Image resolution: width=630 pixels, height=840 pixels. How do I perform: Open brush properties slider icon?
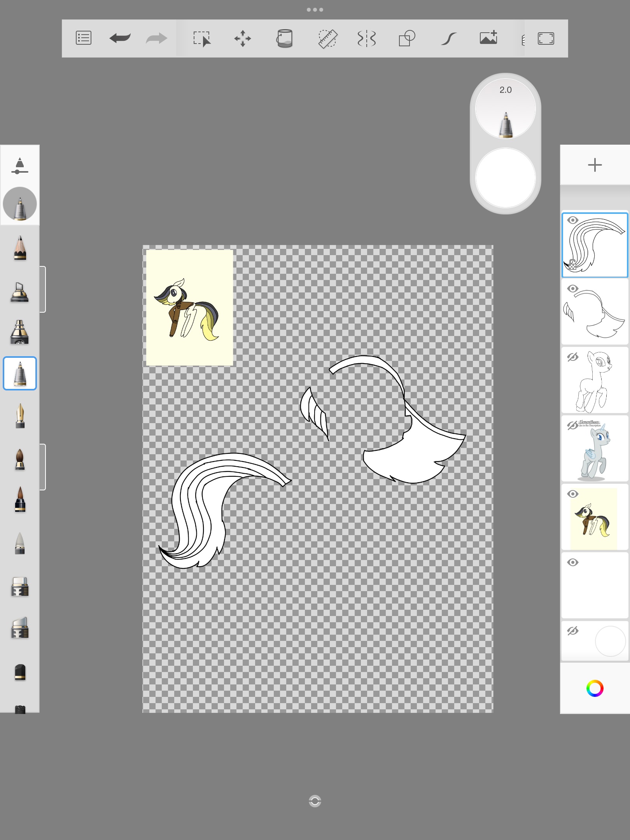coord(20,166)
